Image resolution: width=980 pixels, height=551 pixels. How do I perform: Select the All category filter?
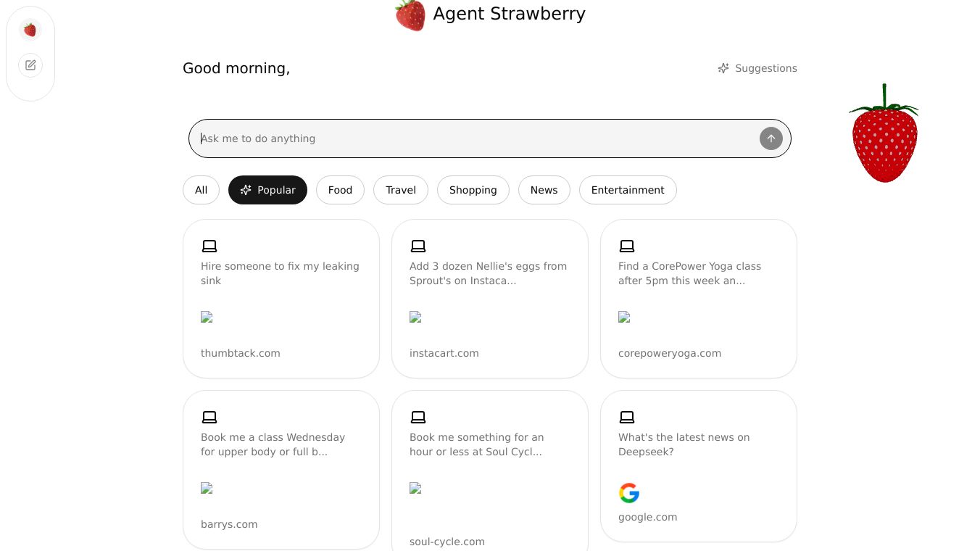coord(201,190)
